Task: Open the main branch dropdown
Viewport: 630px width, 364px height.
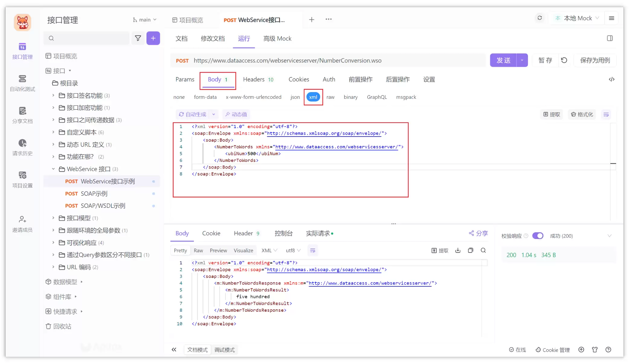Action: 145,20
